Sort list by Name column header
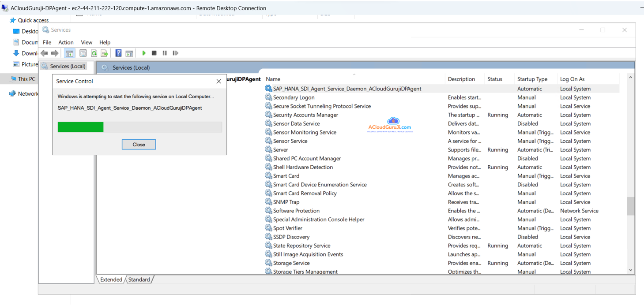The width and height of the screenshot is (644, 305). (x=273, y=79)
